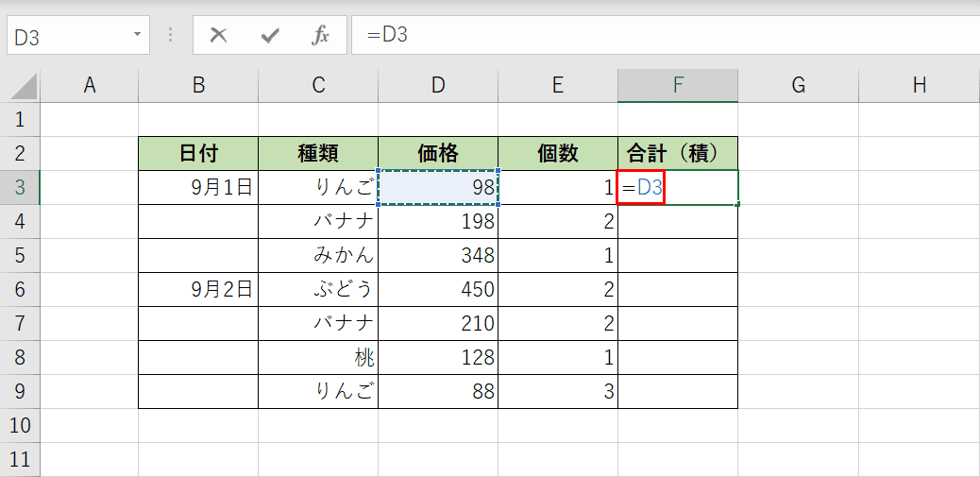
Task: Select the cell with 9月1日
Action: pyautogui.click(x=198, y=188)
